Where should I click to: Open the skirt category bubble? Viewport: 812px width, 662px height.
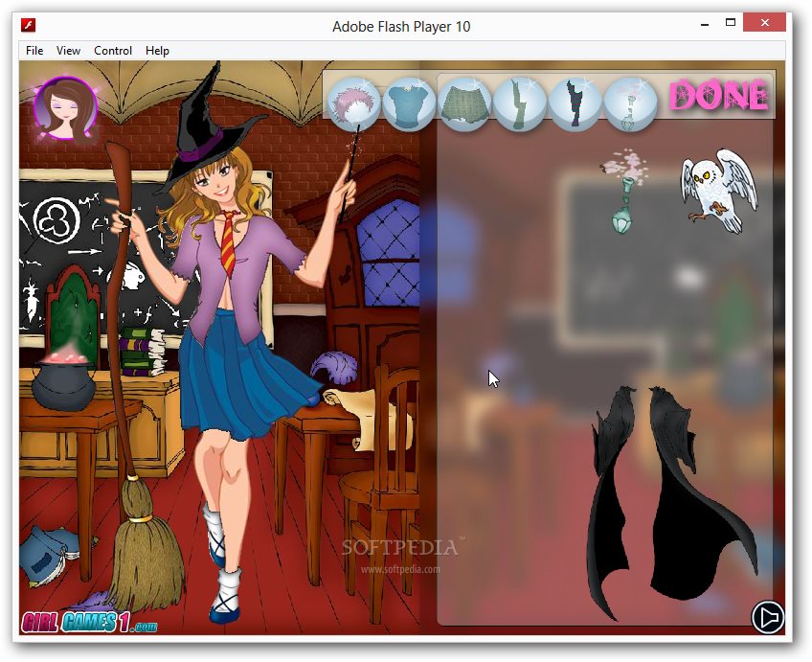click(464, 103)
